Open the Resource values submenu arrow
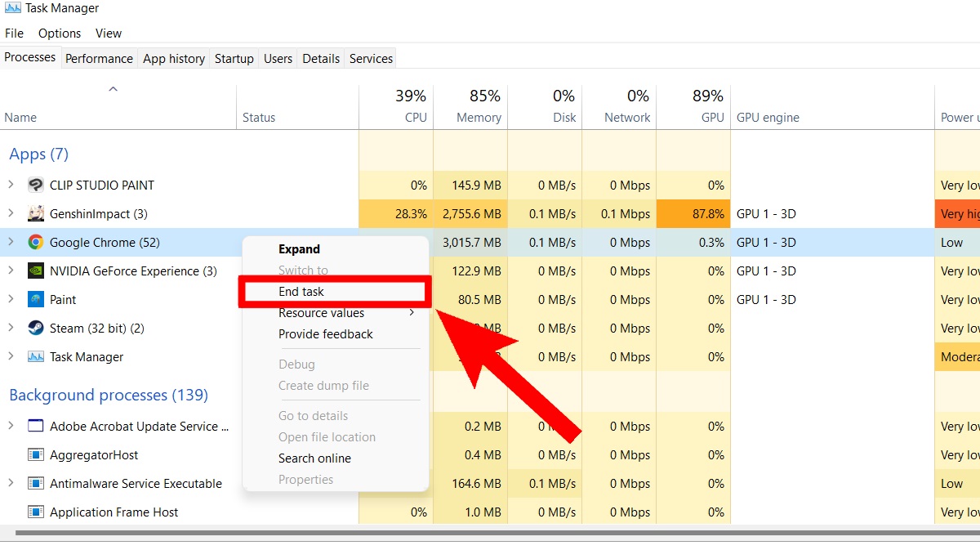 click(x=412, y=313)
